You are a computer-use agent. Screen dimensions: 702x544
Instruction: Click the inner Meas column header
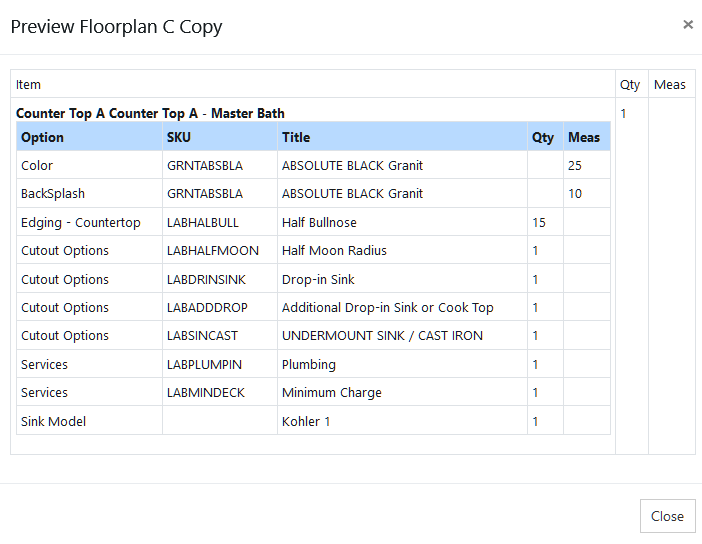click(584, 137)
